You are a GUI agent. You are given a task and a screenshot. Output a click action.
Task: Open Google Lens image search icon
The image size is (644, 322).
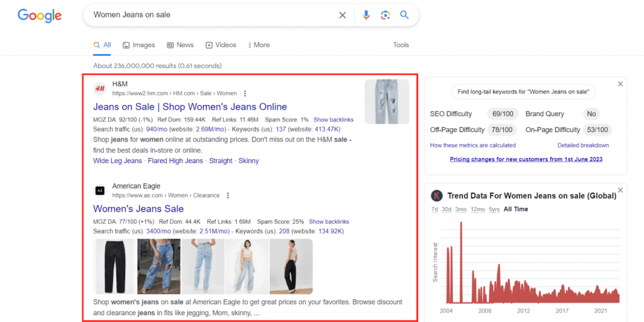[386, 15]
